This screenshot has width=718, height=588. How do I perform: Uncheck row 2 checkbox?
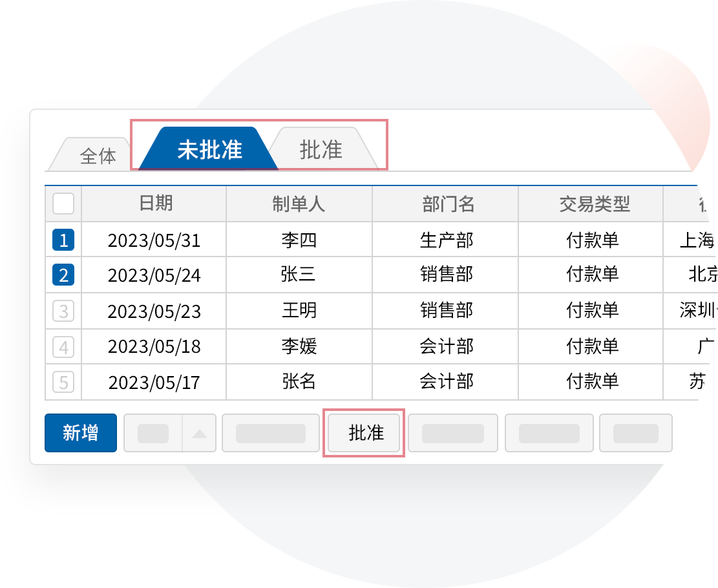63,275
